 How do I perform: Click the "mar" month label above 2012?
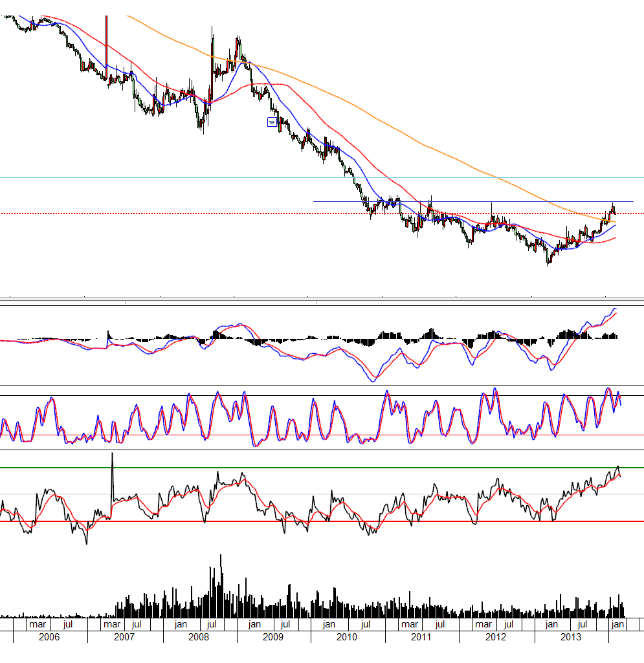pyautogui.click(x=483, y=624)
